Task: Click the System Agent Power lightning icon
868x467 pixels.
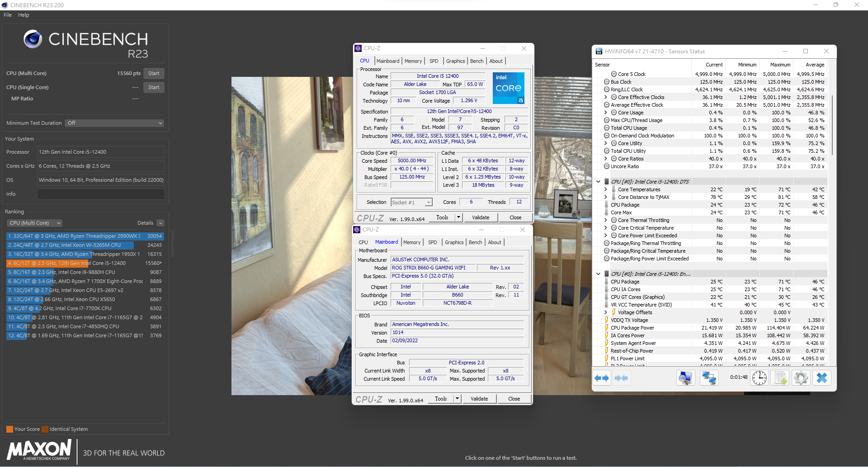Action: (x=607, y=343)
